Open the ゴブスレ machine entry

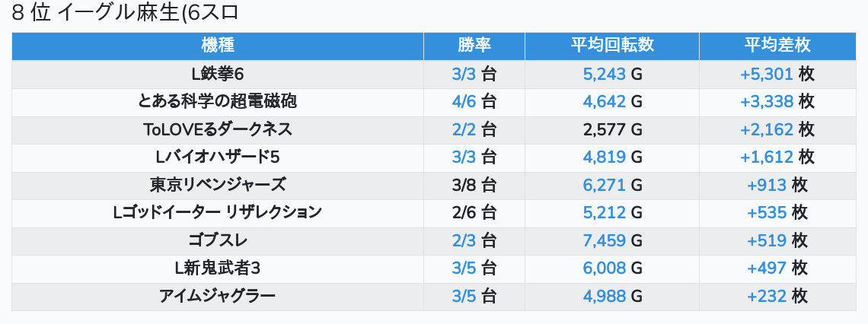click(x=218, y=240)
